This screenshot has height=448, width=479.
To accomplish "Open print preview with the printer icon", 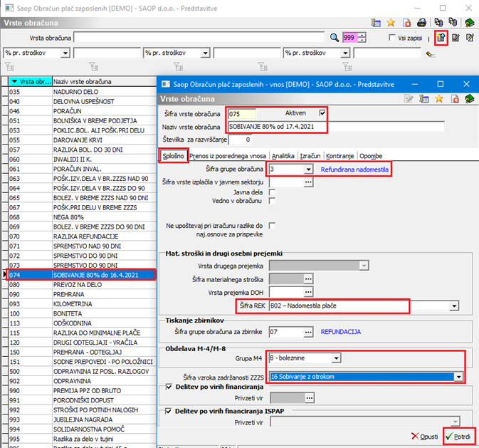I will [x=421, y=23].
